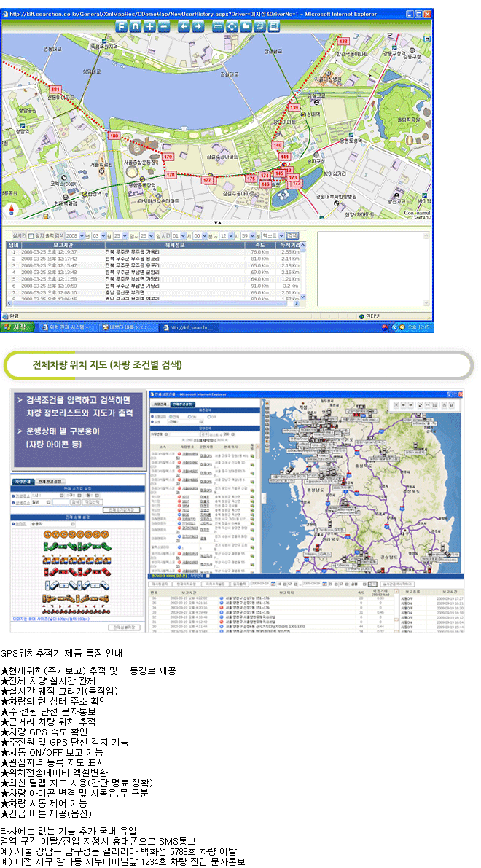Select route marker 180 on the map
Viewport: 481px width, 868px height.
click(x=114, y=136)
